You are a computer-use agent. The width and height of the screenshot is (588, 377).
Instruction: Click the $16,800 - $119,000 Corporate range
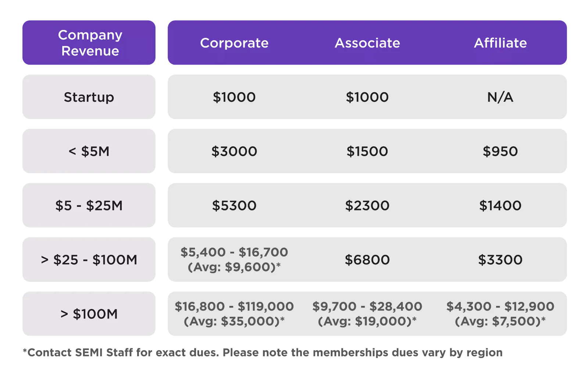(x=234, y=306)
